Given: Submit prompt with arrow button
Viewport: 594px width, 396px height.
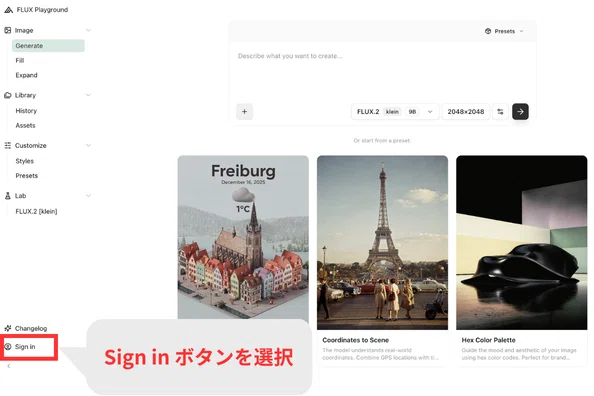Looking at the screenshot, I should click(520, 112).
